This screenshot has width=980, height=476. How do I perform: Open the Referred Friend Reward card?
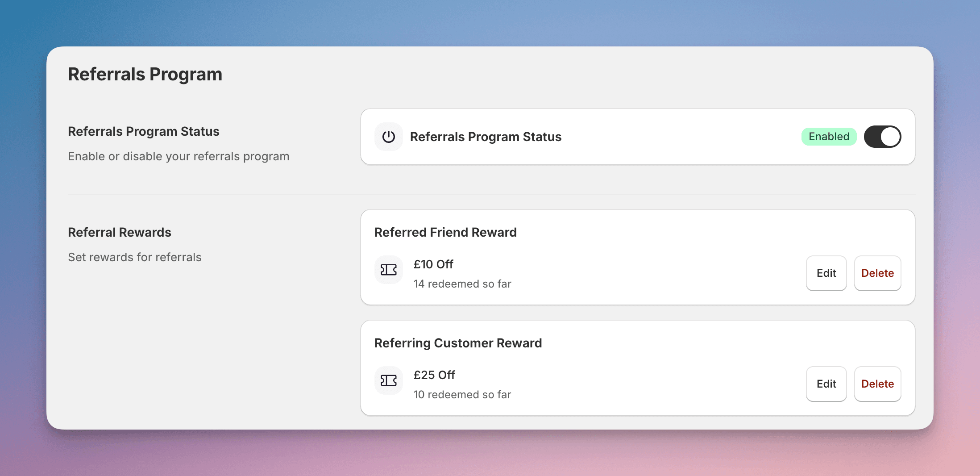pos(445,232)
